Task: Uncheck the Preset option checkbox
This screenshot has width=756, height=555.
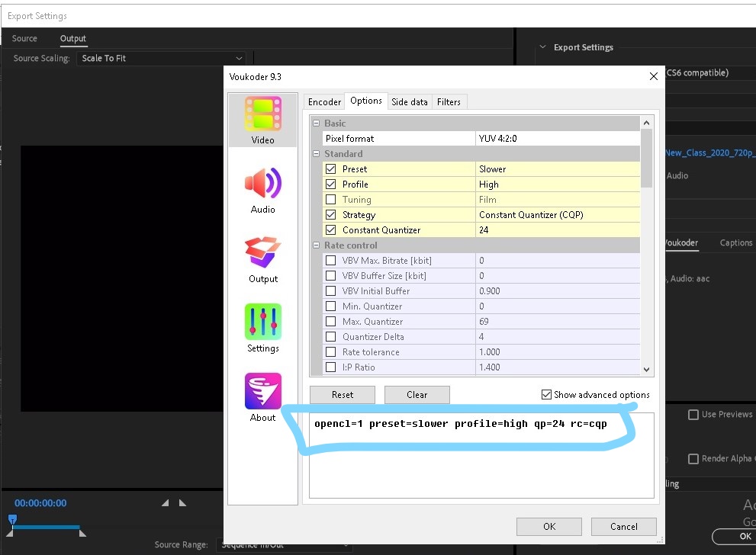Action: pyautogui.click(x=331, y=169)
